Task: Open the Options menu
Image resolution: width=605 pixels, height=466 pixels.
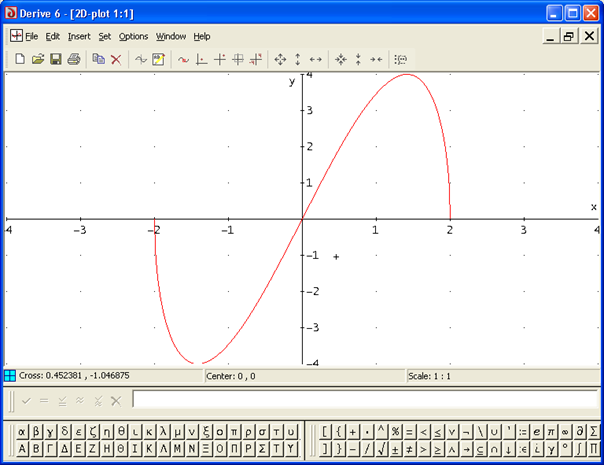Action: click(x=133, y=36)
